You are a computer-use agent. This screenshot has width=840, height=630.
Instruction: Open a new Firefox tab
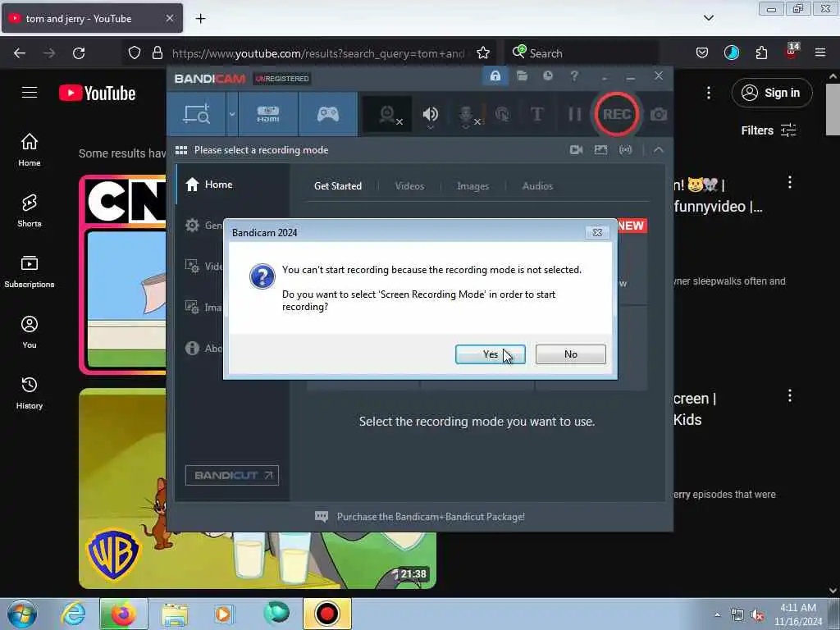[x=200, y=19]
